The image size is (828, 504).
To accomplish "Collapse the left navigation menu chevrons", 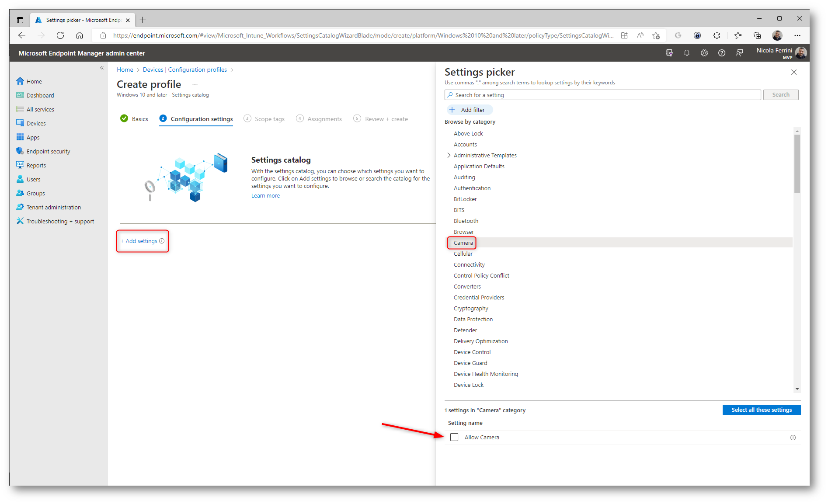I will pyautogui.click(x=102, y=68).
